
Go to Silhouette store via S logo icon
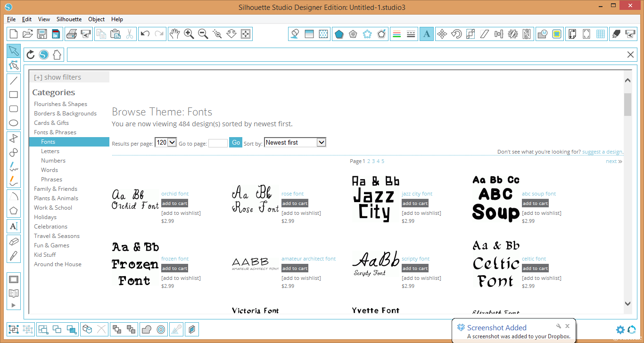pos(44,55)
